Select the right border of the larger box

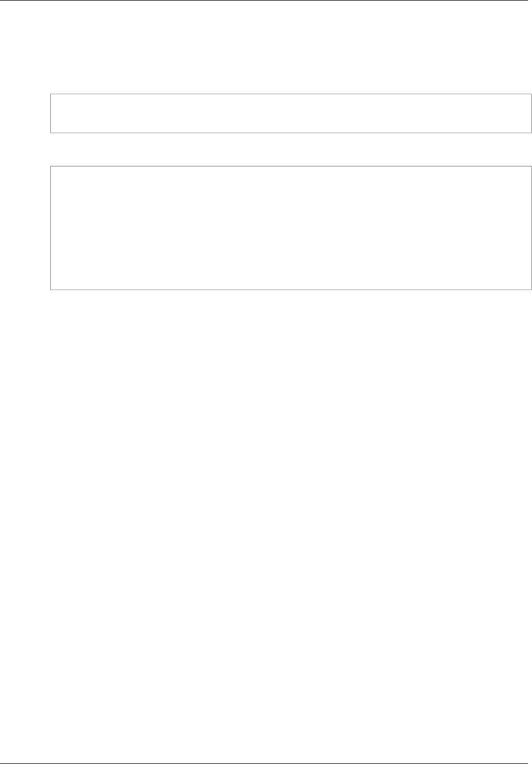[531, 228]
